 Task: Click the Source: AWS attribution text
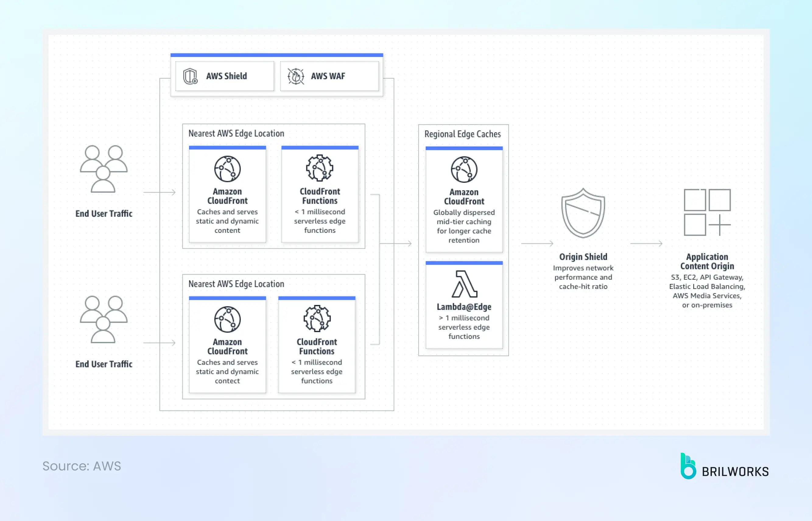point(82,466)
